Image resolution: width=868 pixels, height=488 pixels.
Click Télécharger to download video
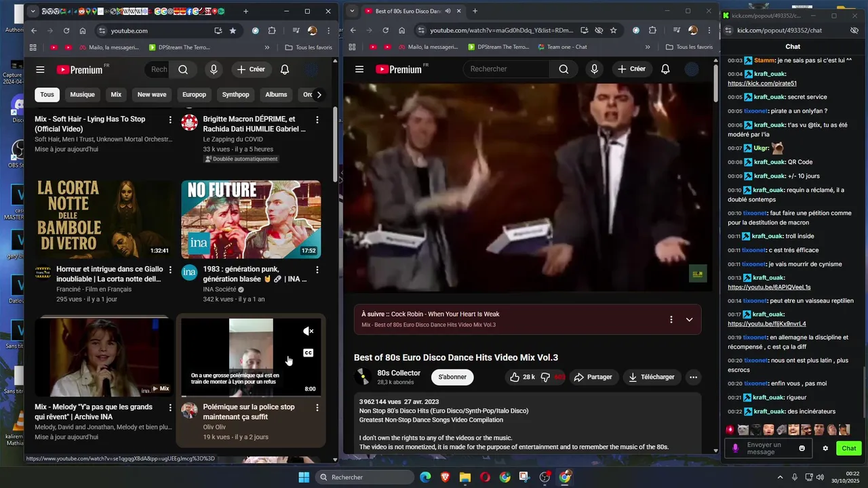point(652,377)
